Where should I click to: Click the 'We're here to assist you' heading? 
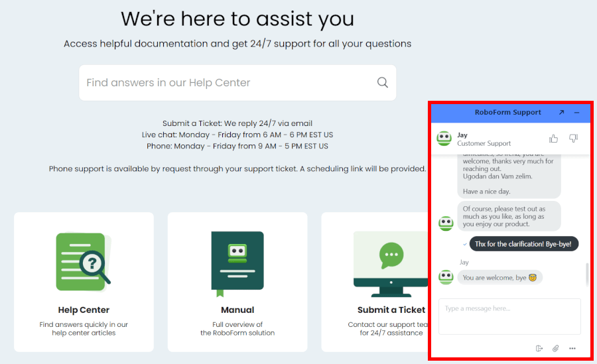coord(237,19)
